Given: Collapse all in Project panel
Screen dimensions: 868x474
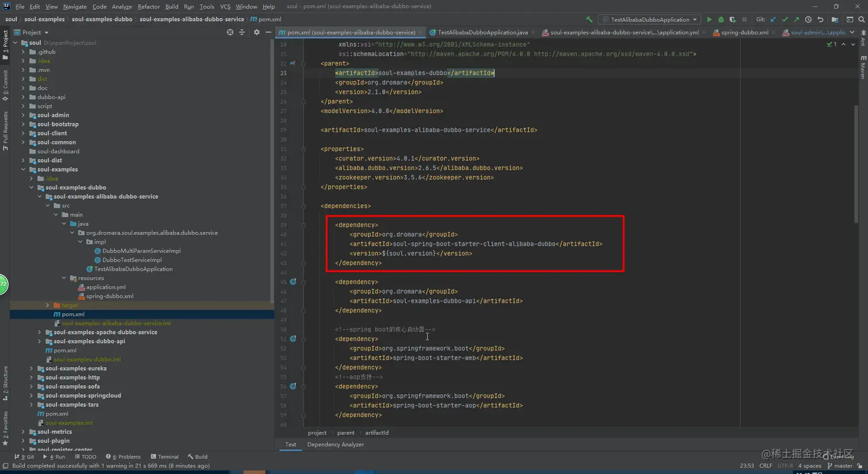Looking at the screenshot, I should [242, 32].
